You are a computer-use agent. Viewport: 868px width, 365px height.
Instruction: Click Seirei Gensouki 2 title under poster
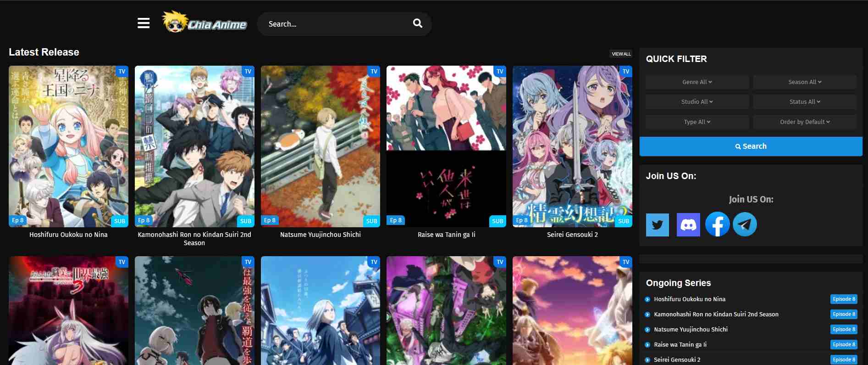[572, 235]
